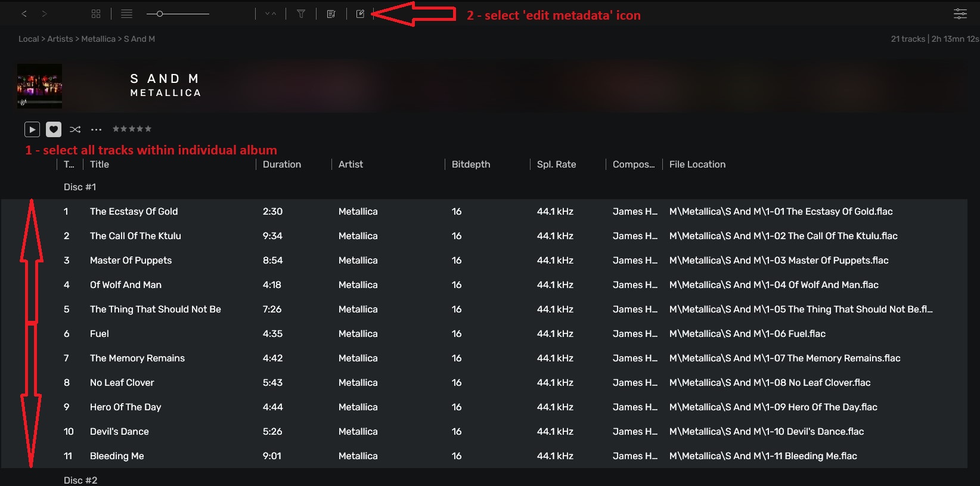980x486 pixels.
Task: Click the 2:30 duration of The Ecstasy Of Gold
Action: (272, 212)
